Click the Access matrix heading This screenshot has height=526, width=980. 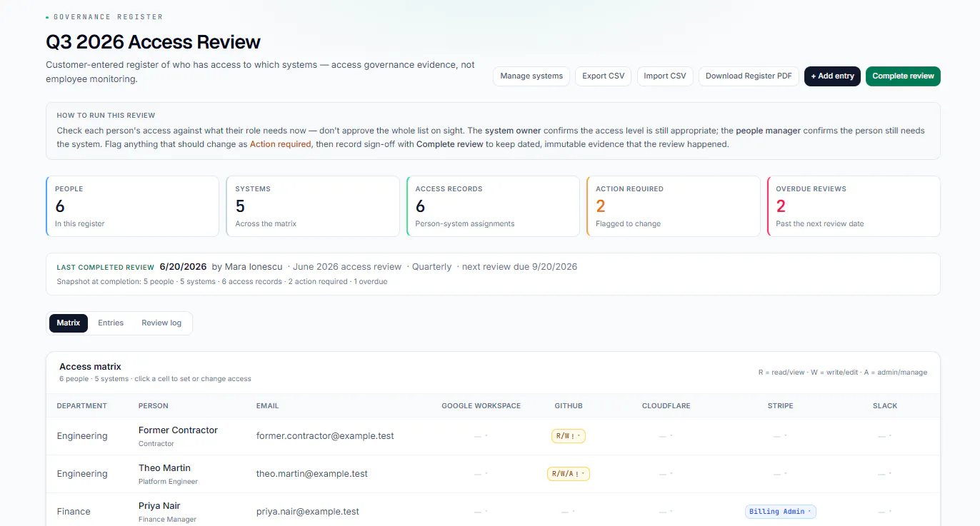point(90,366)
